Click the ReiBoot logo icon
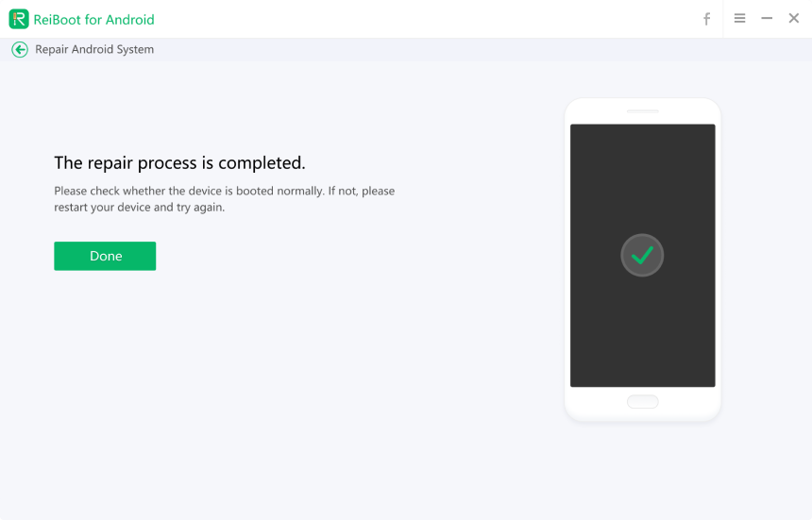Image resolution: width=812 pixels, height=520 pixels. click(x=19, y=19)
